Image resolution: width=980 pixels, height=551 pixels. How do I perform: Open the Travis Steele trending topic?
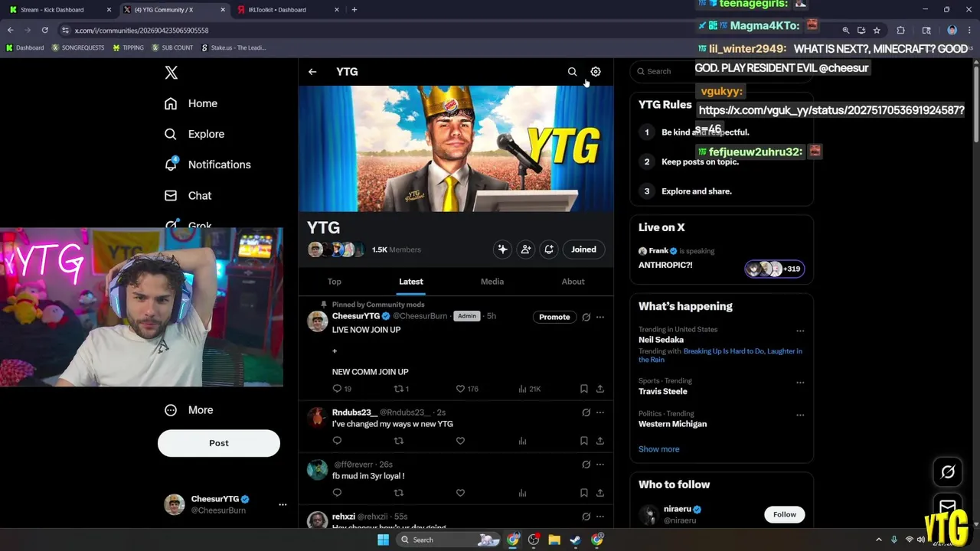(x=663, y=392)
